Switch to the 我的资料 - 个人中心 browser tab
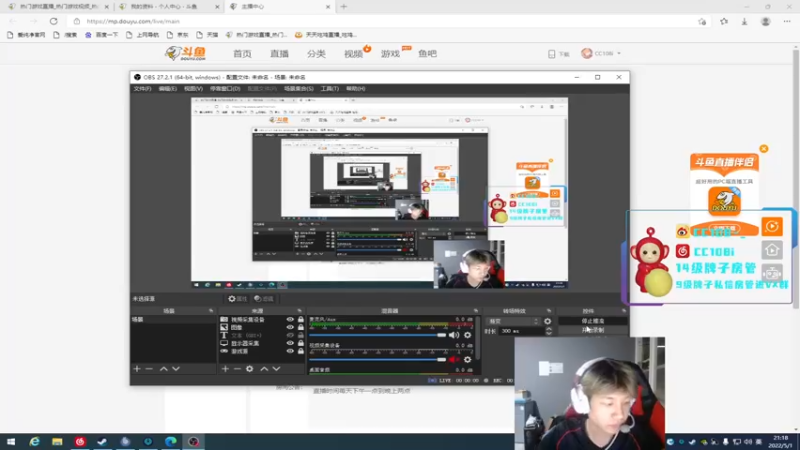800x450 pixels. pos(168,7)
